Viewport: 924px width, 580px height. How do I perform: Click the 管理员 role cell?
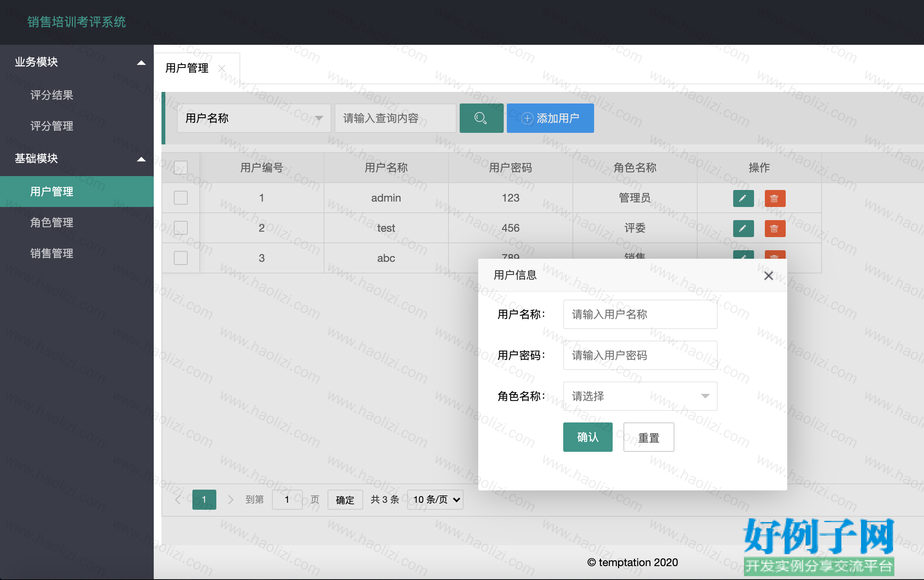tap(635, 198)
